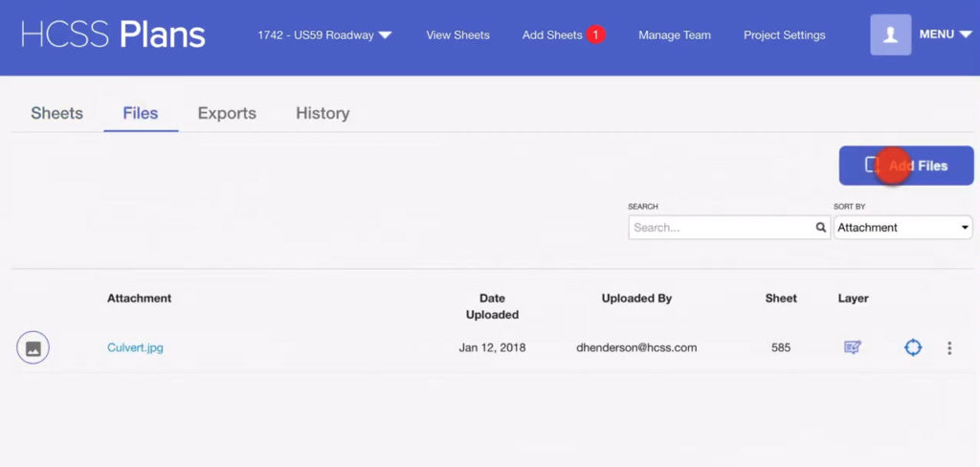Open the layer annotation icon for Culvert.jpg
Screen dimensions: 980x467
[x=852, y=347]
